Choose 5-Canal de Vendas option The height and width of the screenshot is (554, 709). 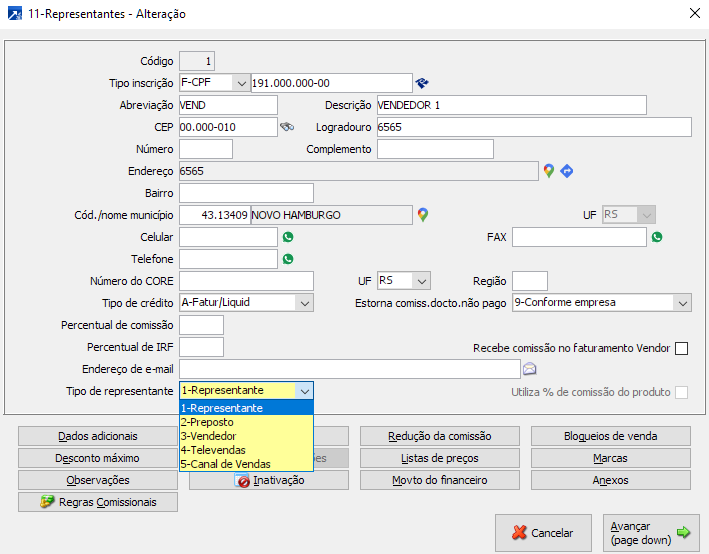pos(225,464)
